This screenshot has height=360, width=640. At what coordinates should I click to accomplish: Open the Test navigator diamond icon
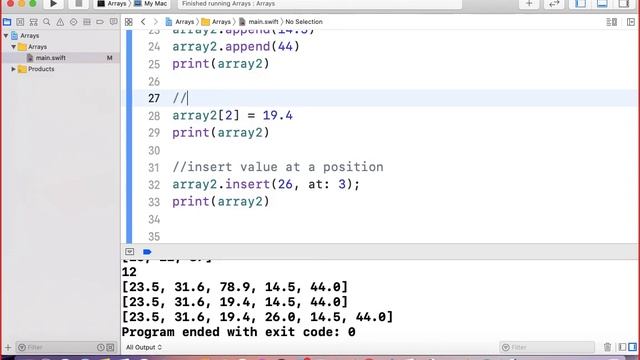pos(73,22)
